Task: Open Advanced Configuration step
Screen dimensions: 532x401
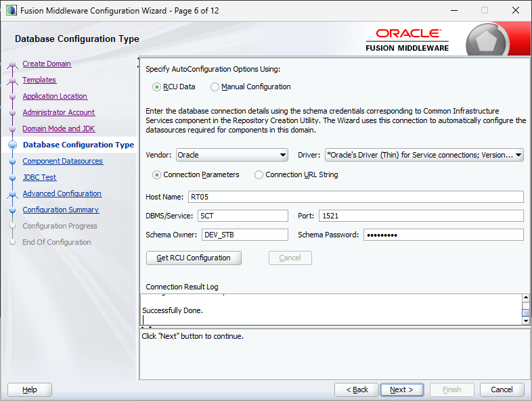Action: coord(62,193)
